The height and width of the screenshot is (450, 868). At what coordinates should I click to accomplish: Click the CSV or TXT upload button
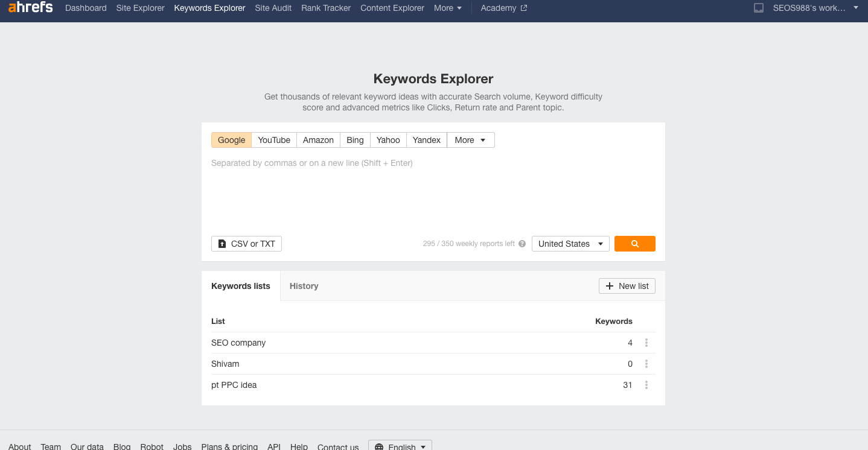tap(246, 244)
